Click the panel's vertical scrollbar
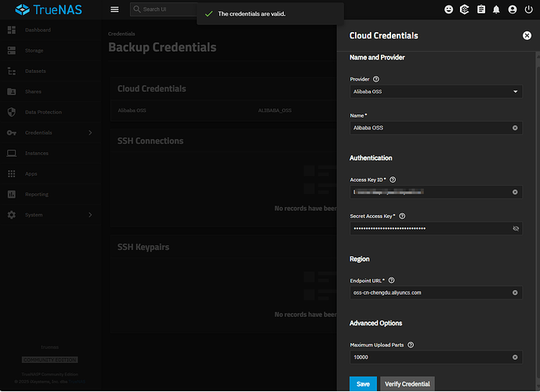The image size is (540, 392). 538,220
